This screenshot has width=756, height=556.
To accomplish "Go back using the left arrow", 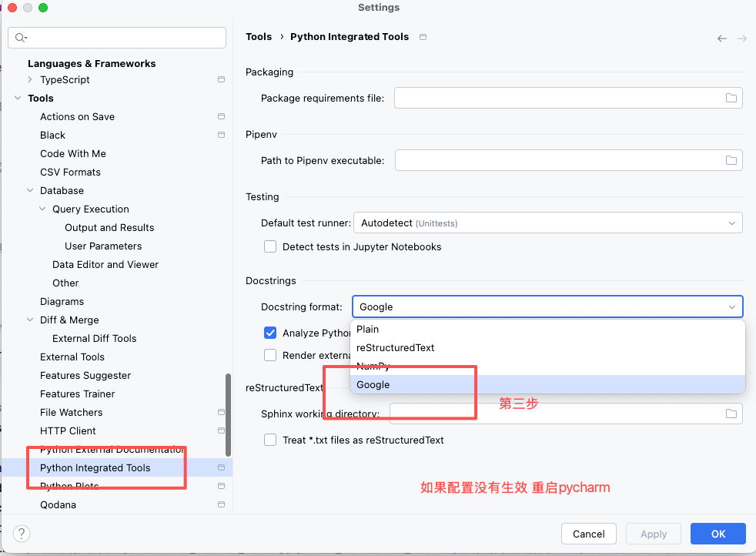I will pyautogui.click(x=722, y=38).
